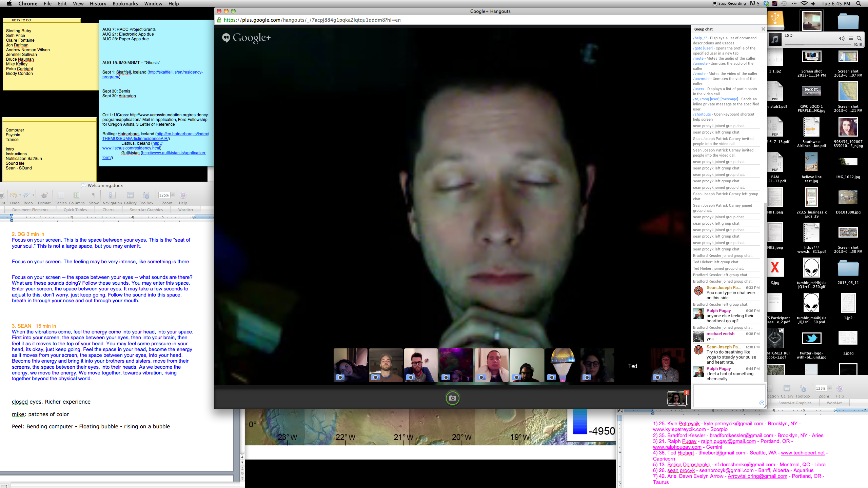Image resolution: width=868 pixels, height=488 pixels.
Task: Click the Google+ logo in the Hangout
Action: pos(246,38)
